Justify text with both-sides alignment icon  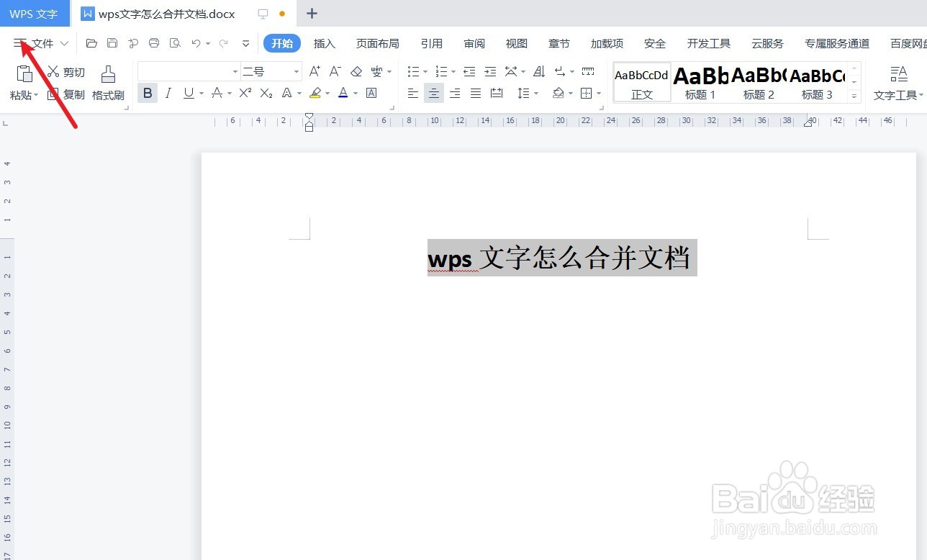pos(476,93)
